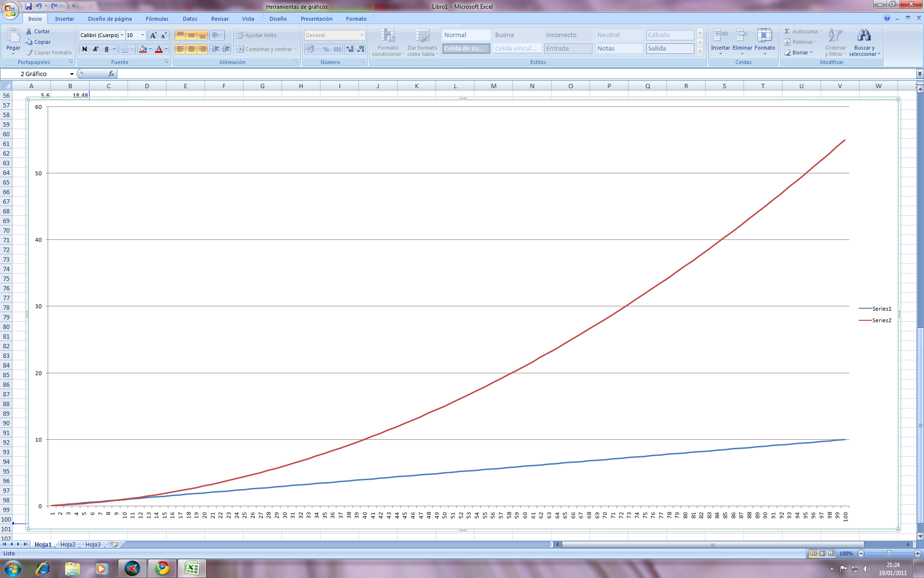The width and height of the screenshot is (924, 578).
Task: Open the Insertar ribbon tab
Action: pyautogui.click(x=64, y=19)
